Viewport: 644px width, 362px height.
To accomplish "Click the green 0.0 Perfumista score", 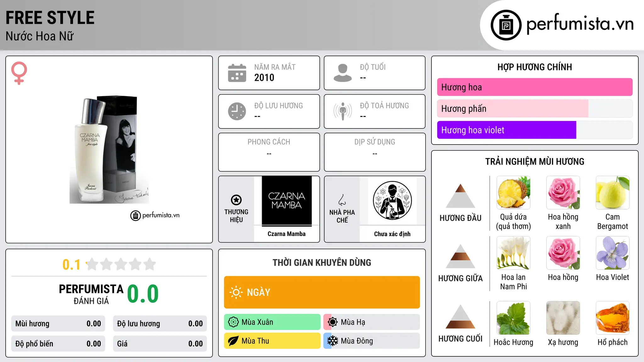I will [x=143, y=294].
